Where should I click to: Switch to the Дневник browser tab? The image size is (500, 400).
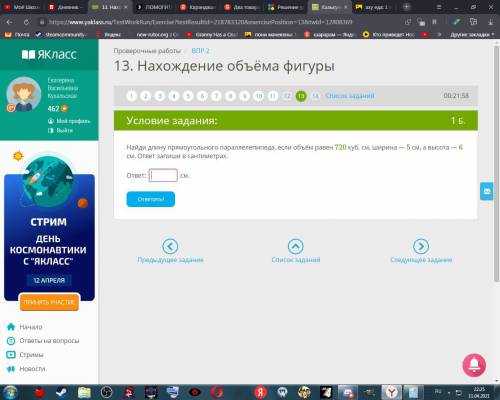pyautogui.click(x=65, y=7)
